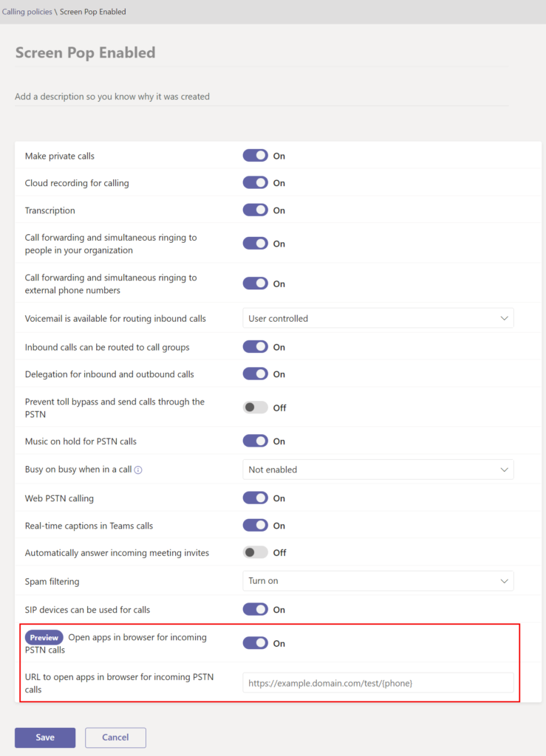Image resolution: width=546 pixels, height=756 pixels.
Task: Turn off Music on hold for PSTN calls
Action: point(255,440)
